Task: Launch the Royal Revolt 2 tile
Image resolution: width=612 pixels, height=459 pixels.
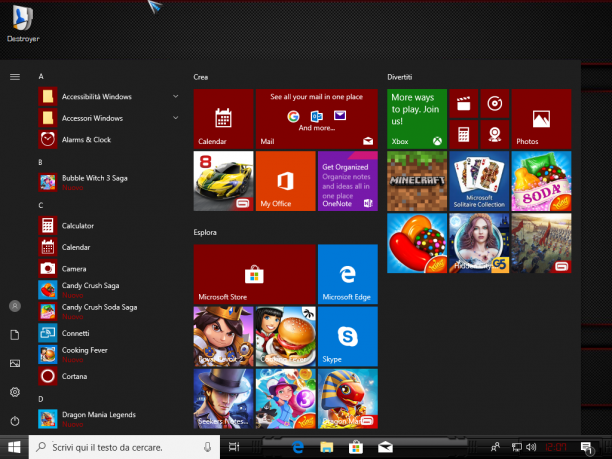Action: pyautogui.click(x=223, y=336)
